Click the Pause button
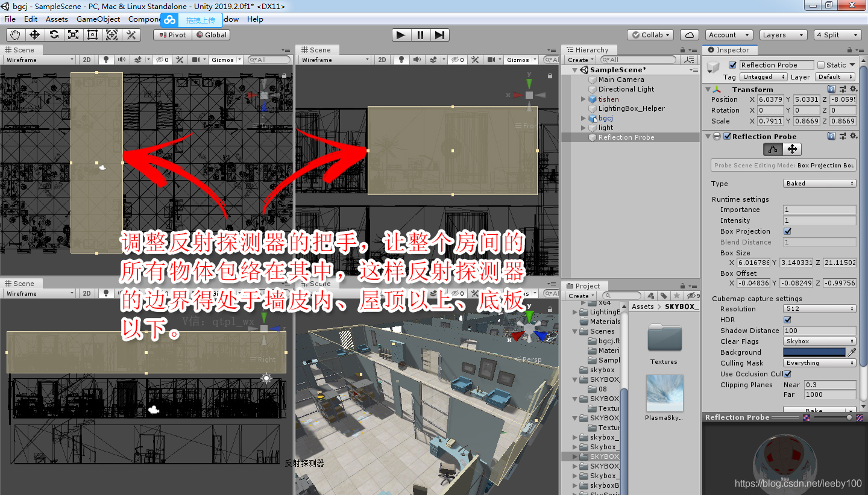 pos(420,35)
